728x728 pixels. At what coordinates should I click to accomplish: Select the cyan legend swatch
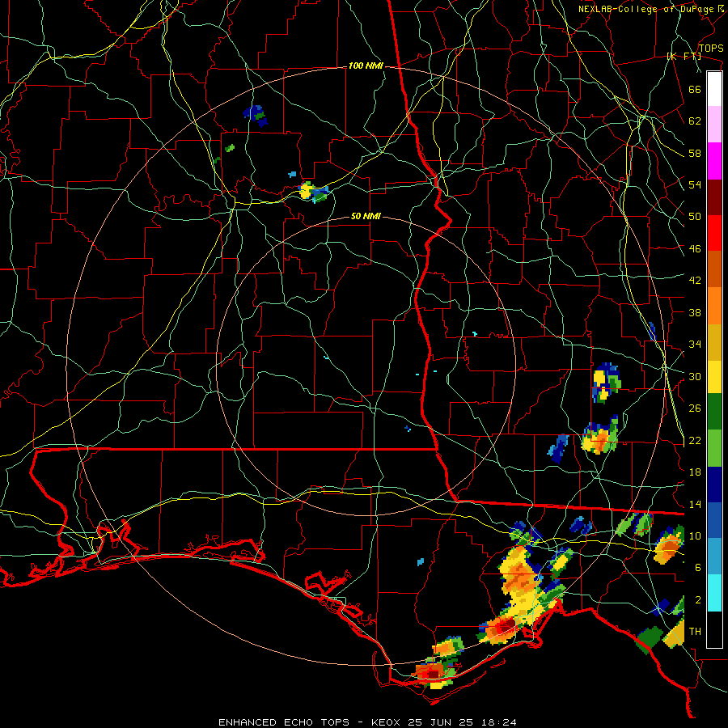pos(714,594)
